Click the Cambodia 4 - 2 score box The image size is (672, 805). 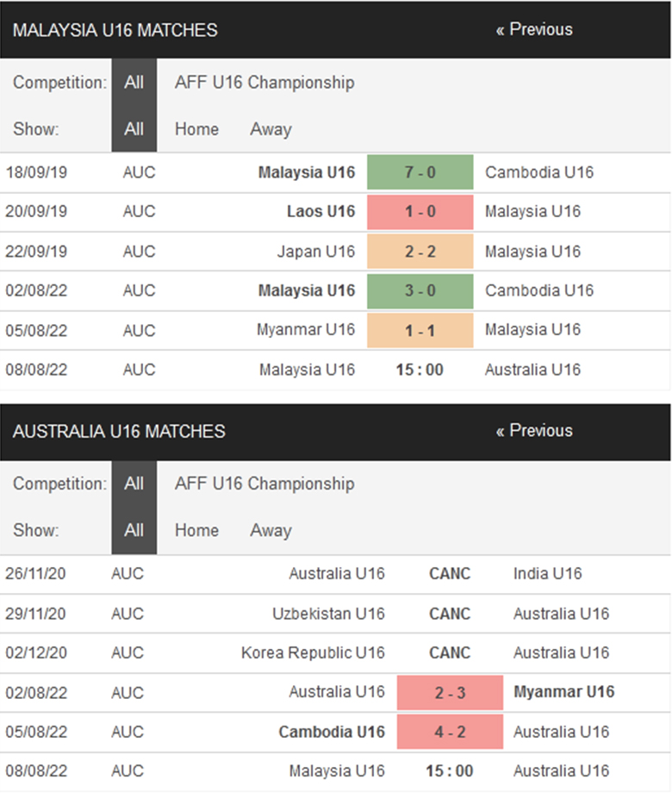[x=450, y=732]
